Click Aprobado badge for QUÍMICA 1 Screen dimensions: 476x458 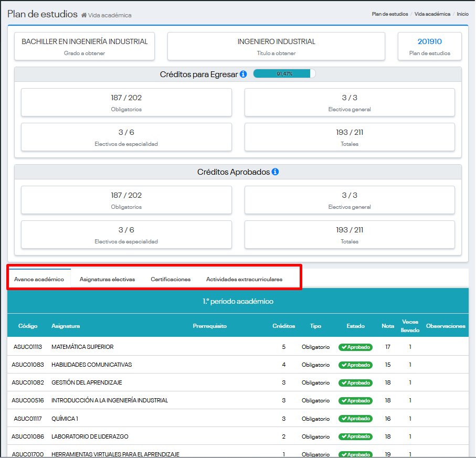click(x=355, y=419)
